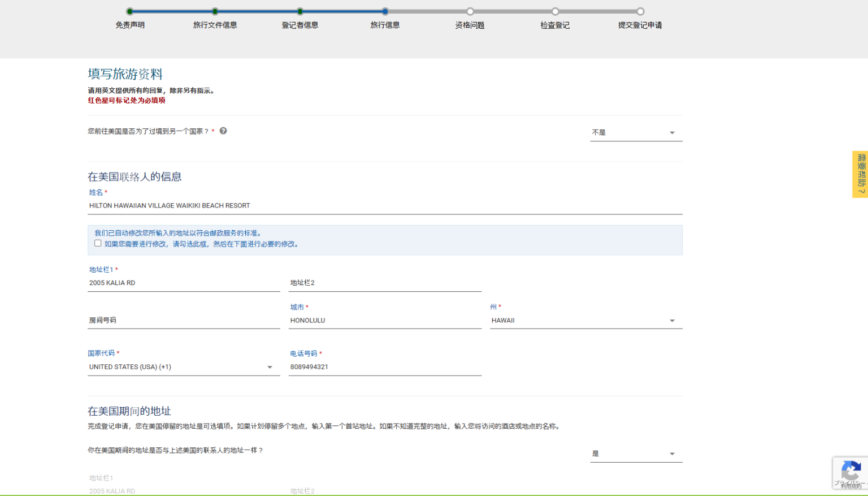Check the address modification checkbox
Screen dimensions: 868x496
[98, 243]
